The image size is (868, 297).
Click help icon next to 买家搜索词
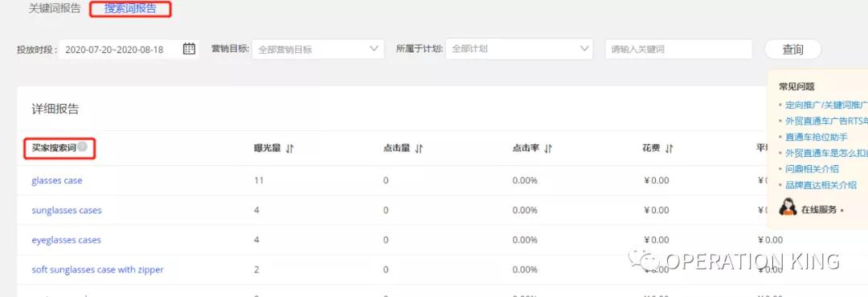coord(82,146)
